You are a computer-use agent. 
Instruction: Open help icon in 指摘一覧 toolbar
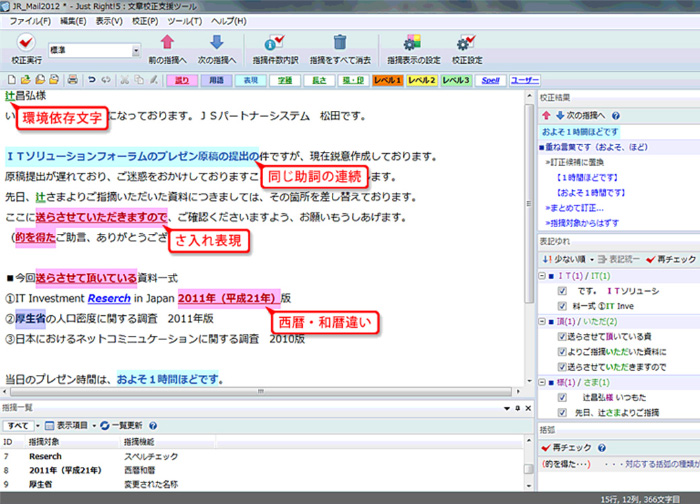tap(153, 426)
